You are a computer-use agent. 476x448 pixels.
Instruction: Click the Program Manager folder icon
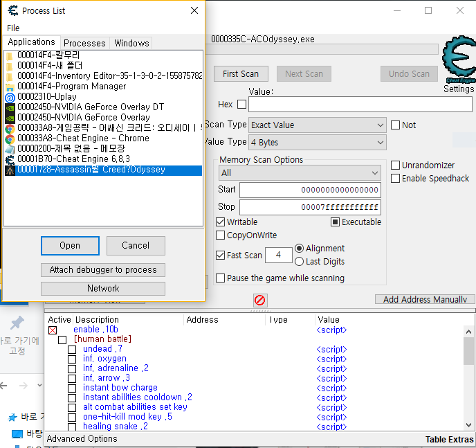pyautogui.click(x=10, y=87)
